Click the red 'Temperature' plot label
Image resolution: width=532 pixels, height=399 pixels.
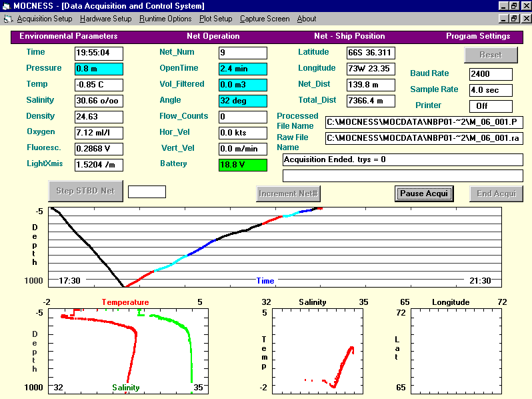[125, 302]
